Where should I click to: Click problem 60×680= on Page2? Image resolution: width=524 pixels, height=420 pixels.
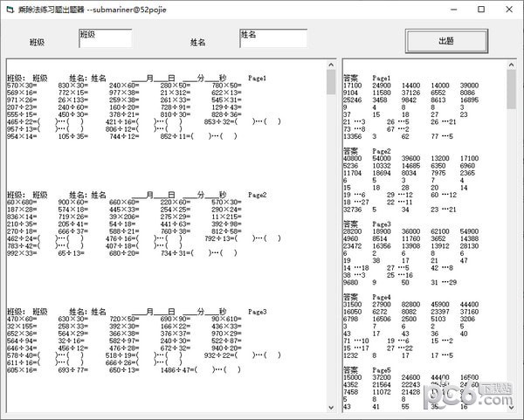(x=22, y=203)
